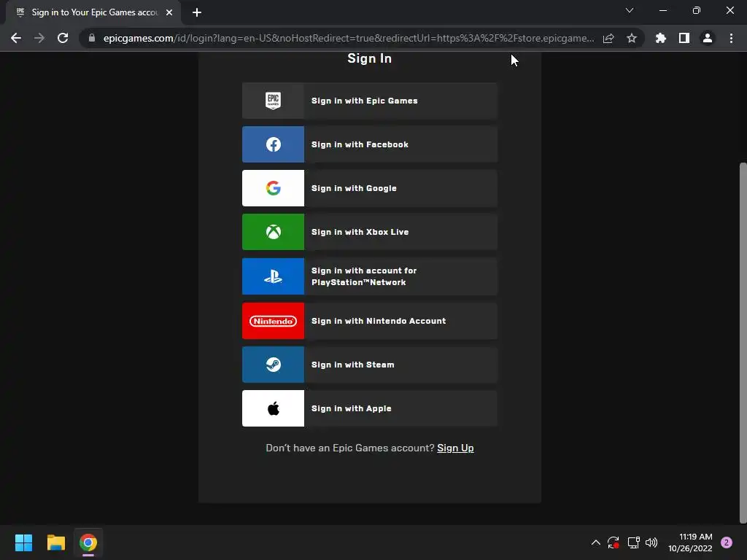Open the volume control

[651, 542]
